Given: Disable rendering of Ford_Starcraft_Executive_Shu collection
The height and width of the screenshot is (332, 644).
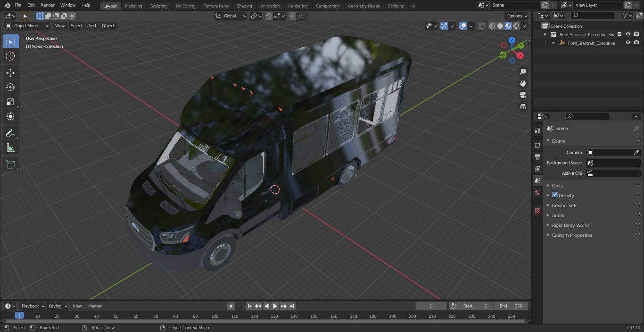Looking at the screenshot, I should coord(636,34).
